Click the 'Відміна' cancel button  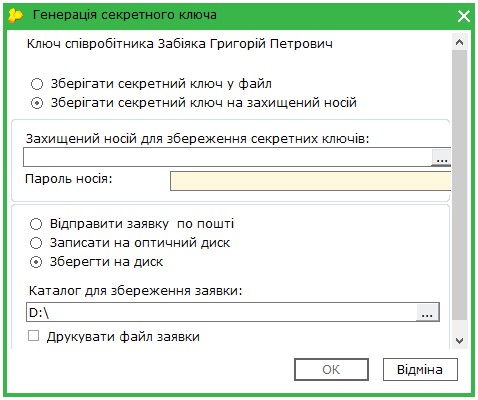pyautogui.click(x=420, y=369)
